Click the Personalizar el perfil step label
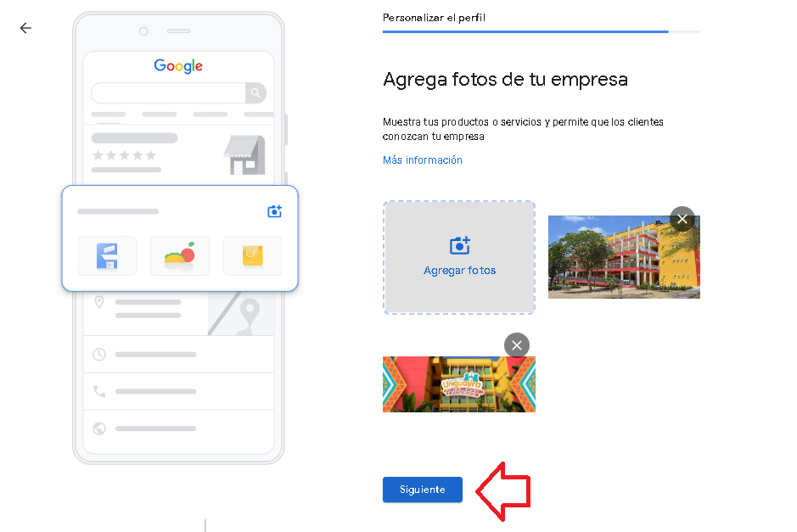797x532 pixels. (x=434, y=18)
